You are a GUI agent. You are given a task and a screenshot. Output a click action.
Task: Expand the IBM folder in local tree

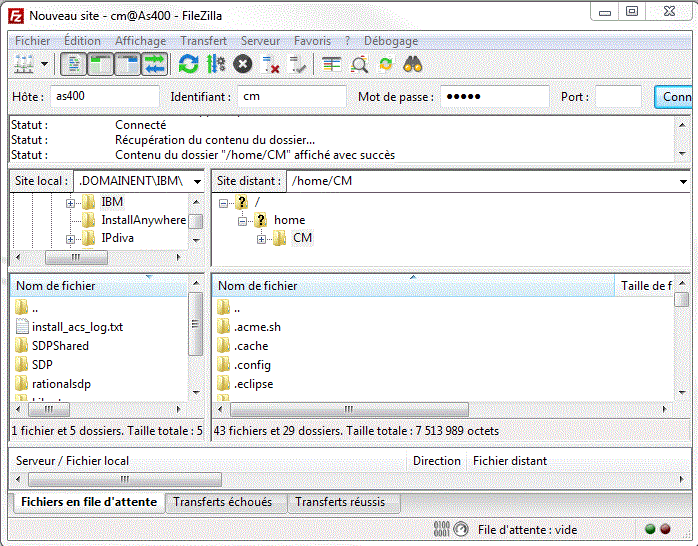pyautogui.click(x=70, y=202)
